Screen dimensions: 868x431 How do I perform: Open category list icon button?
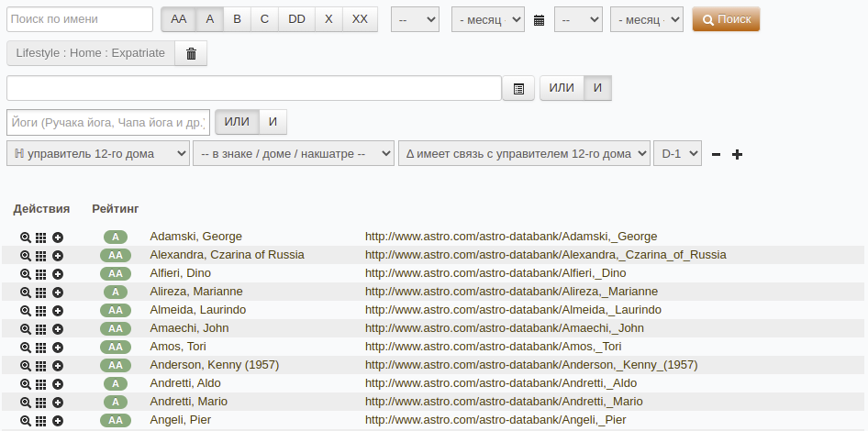tap(518, 88)
